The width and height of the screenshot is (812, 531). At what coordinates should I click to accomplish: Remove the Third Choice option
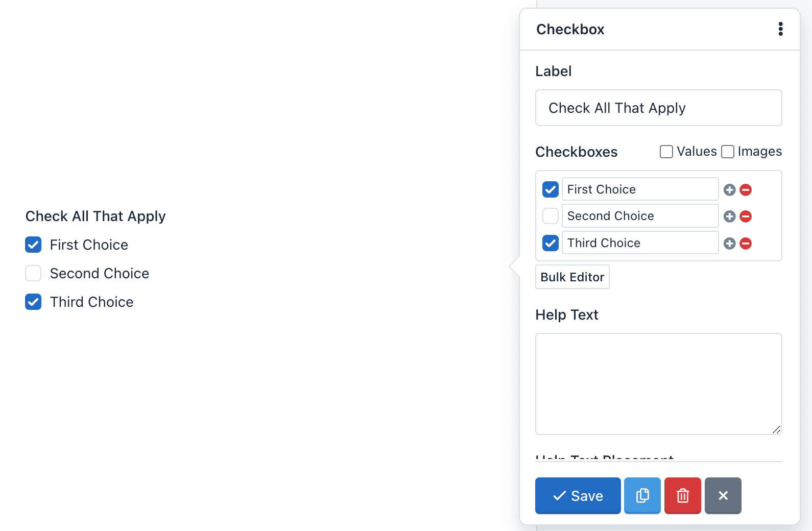746,244
